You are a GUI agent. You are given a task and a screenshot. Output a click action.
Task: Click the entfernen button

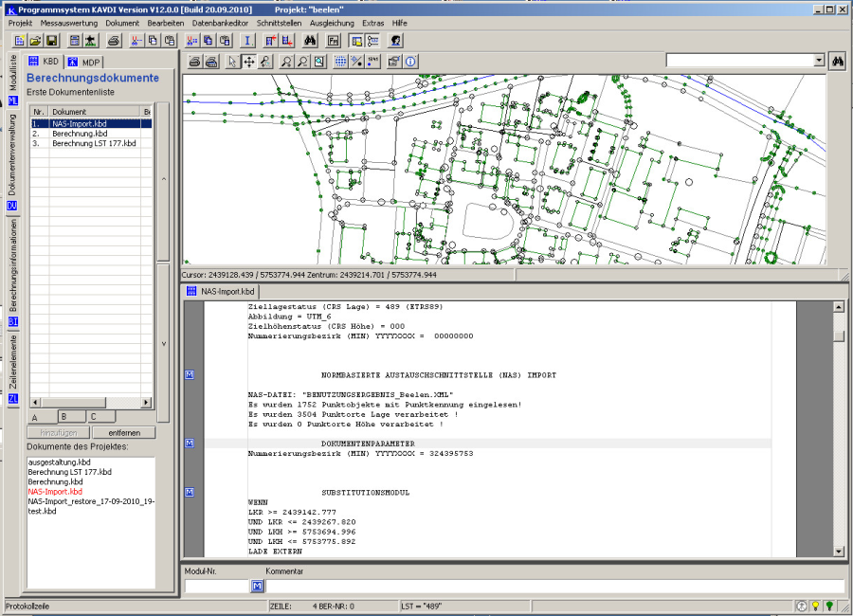(x=123, y=432)
